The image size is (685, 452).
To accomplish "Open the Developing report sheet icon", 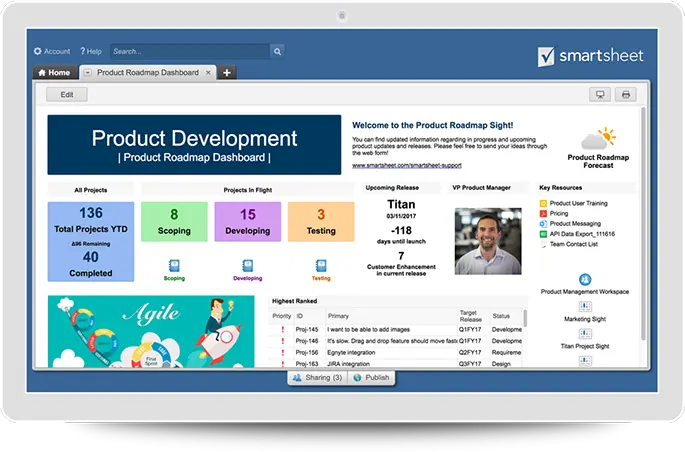I will click(x=247, y=266).
